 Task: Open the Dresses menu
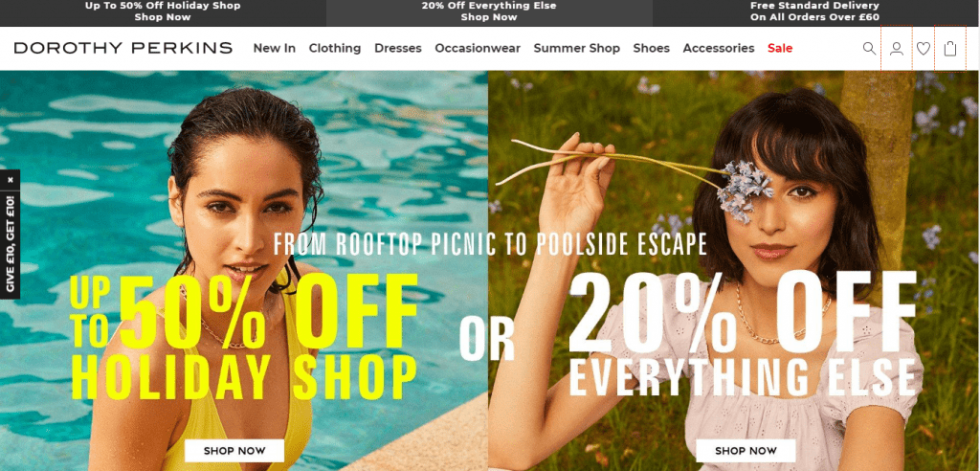(x=397, y=48)
